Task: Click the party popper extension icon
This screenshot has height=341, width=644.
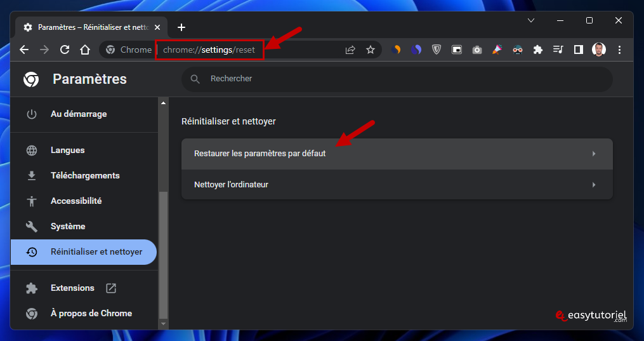Action: tap(497, 50)
